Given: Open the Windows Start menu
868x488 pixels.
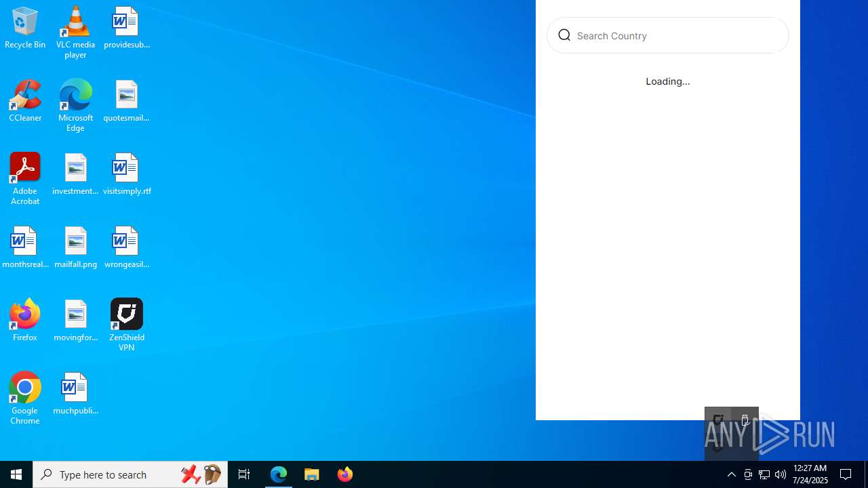Looking at the screenshot, I should click(16, 474).
